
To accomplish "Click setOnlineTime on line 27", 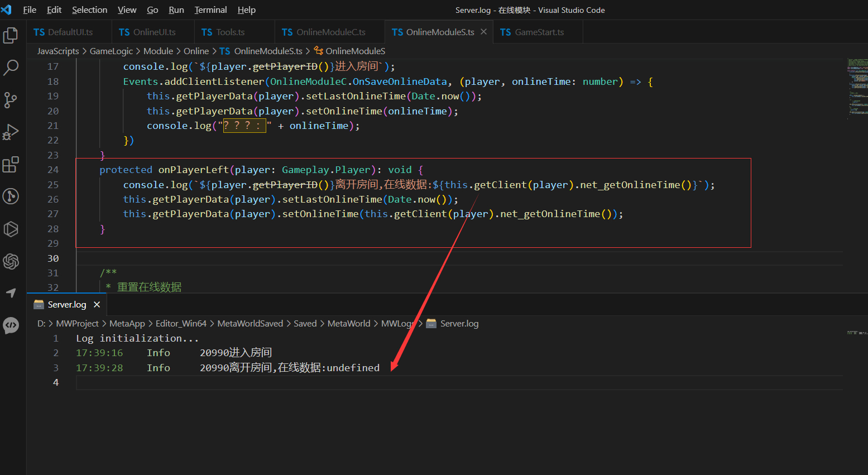I will (320, 214).
